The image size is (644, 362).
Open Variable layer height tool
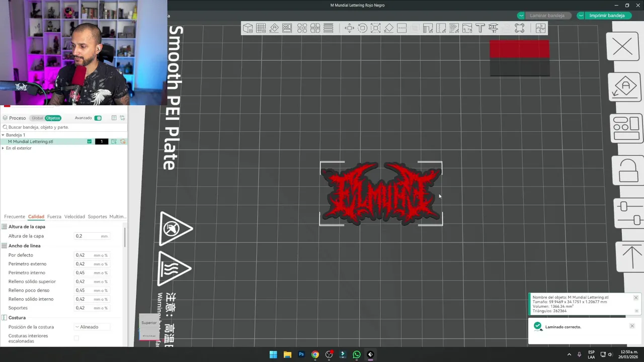[329, 29]
